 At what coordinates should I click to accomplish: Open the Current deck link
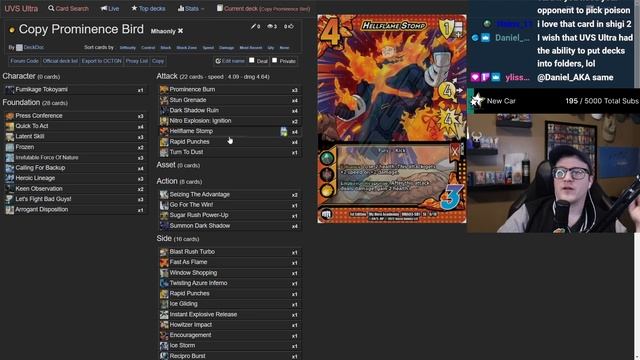click(263, 8)
